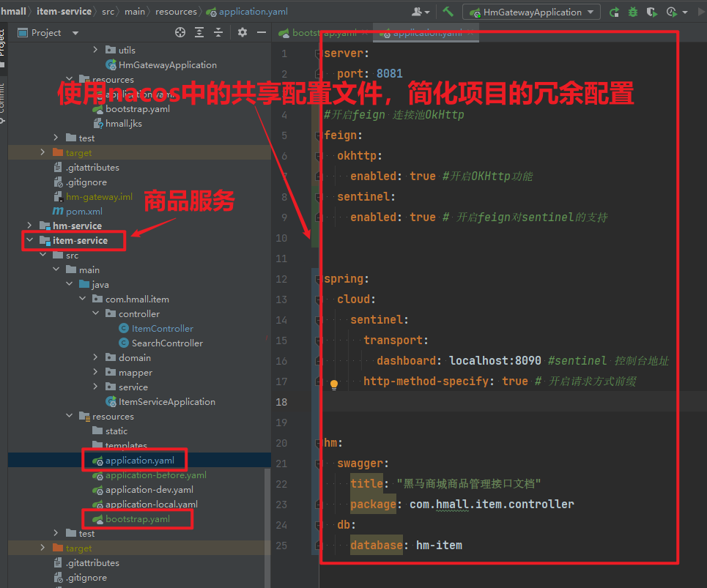
Task: Select application-dev.yaml in item-service resources
Action: coord(149,489)
